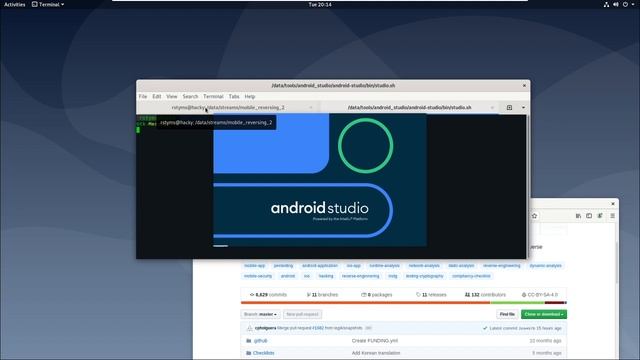Open the browser library icon

[x=578, y=216]
